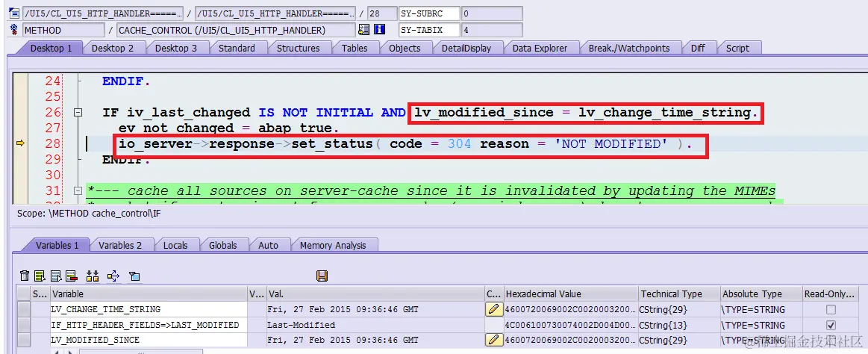Image resolution: width=868 pixels, height=354 pixels.
Task: Select the row selector for LV_MODIFIED_SINCE
Action: [x=24, y=339]
